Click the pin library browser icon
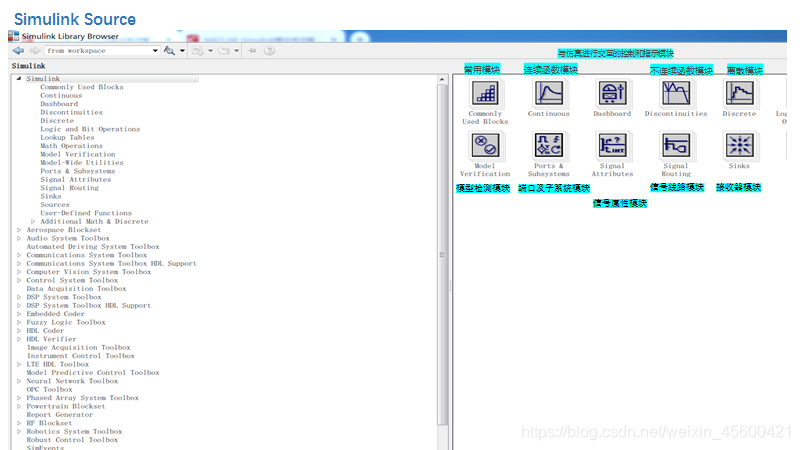This screenshot has width=800, height=450. point(252,51)
